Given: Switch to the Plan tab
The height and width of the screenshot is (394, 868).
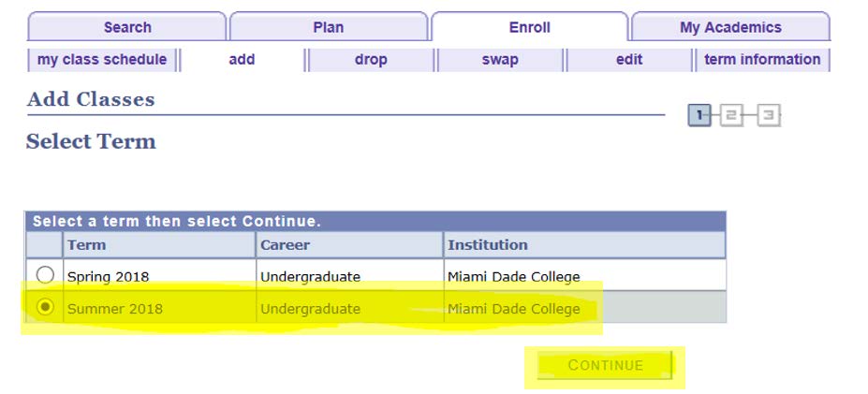Looking at the screenshot, I should (x=328, y=27).
